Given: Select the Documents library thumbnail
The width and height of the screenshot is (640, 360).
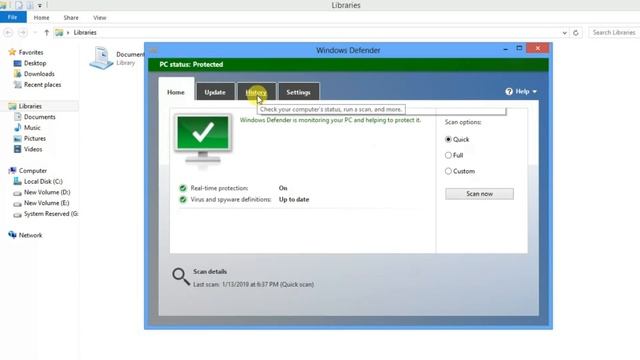Looking at the screenshot, I should coord(101,58).
